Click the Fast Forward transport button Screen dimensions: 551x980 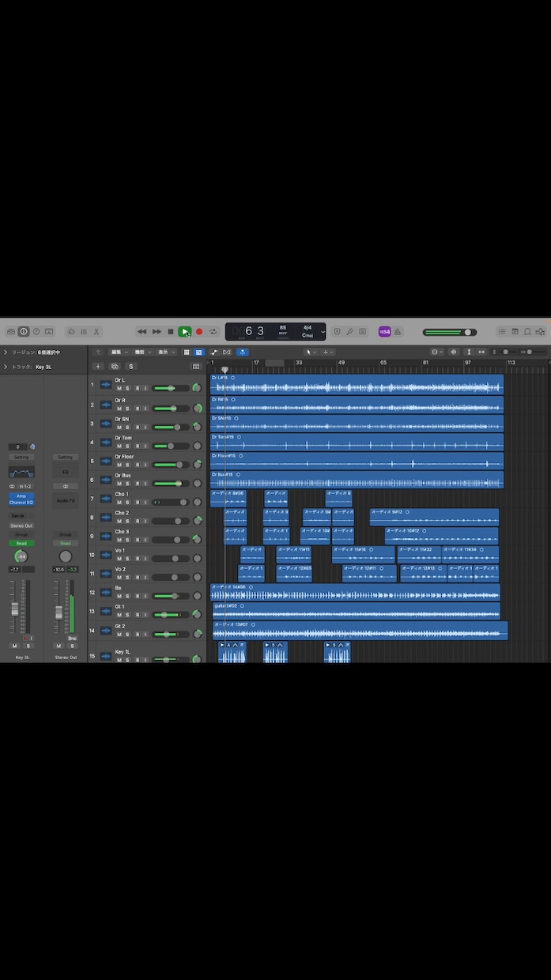[x=157, y=332]
